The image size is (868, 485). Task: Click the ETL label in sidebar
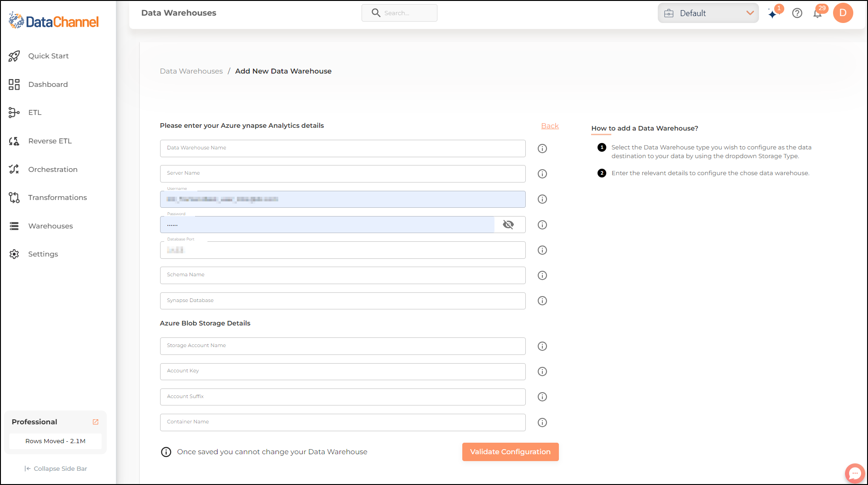[x=35, y=113]
